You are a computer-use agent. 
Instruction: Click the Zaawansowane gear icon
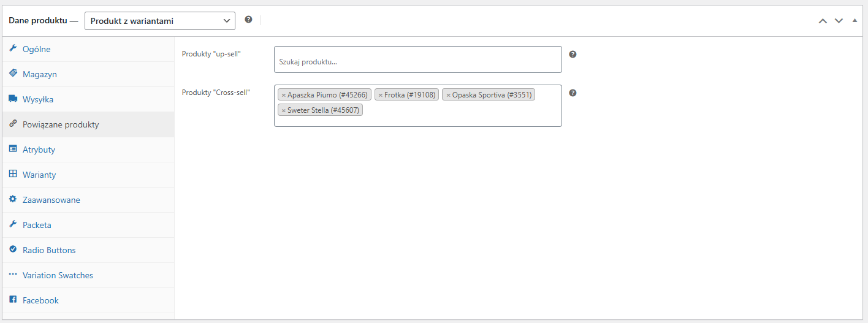coord(13,199)
